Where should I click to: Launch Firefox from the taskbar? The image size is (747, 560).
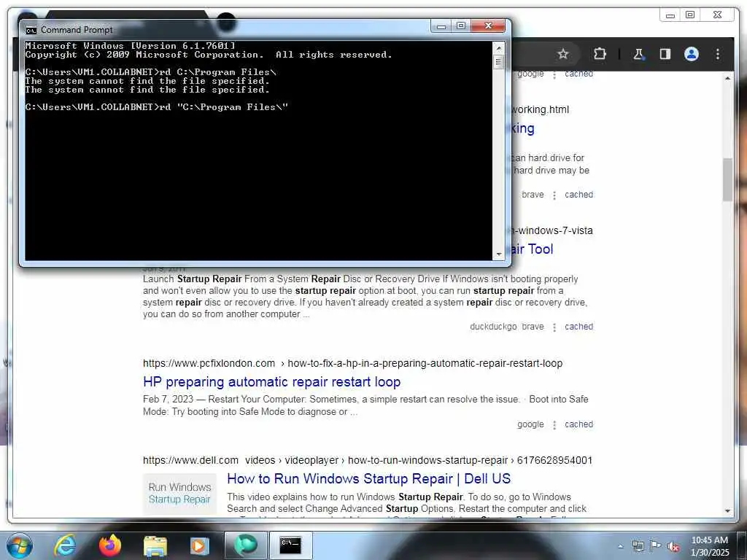[109, 545]
